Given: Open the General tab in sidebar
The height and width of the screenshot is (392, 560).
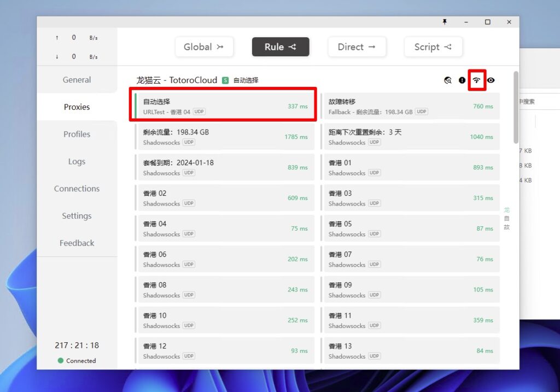Looking at the screenshot, I should tap(77, 80).
